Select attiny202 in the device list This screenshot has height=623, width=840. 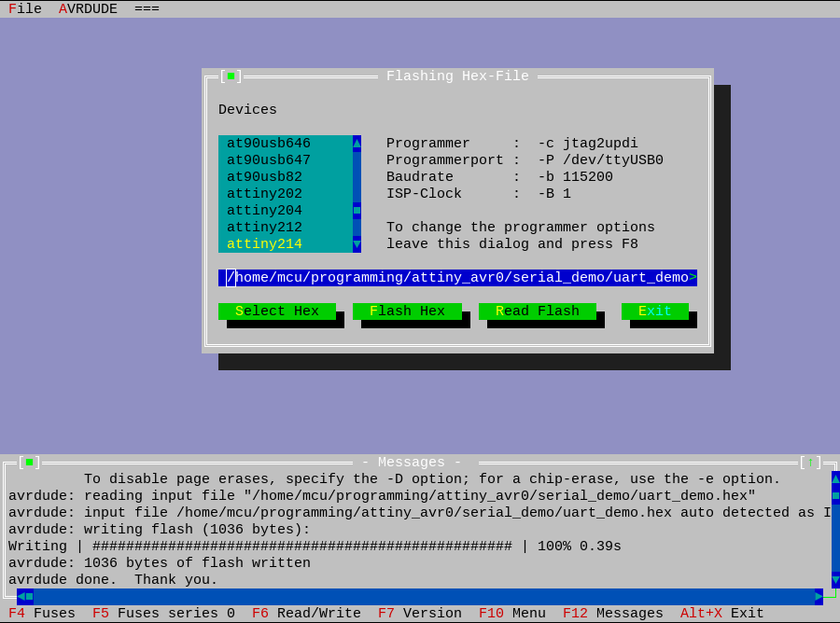pos(286,194)
